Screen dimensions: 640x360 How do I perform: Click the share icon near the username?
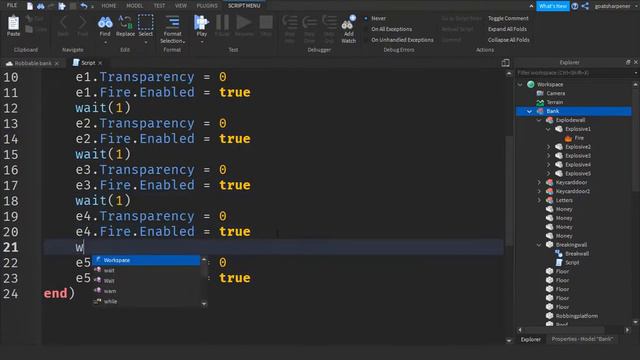585,6
